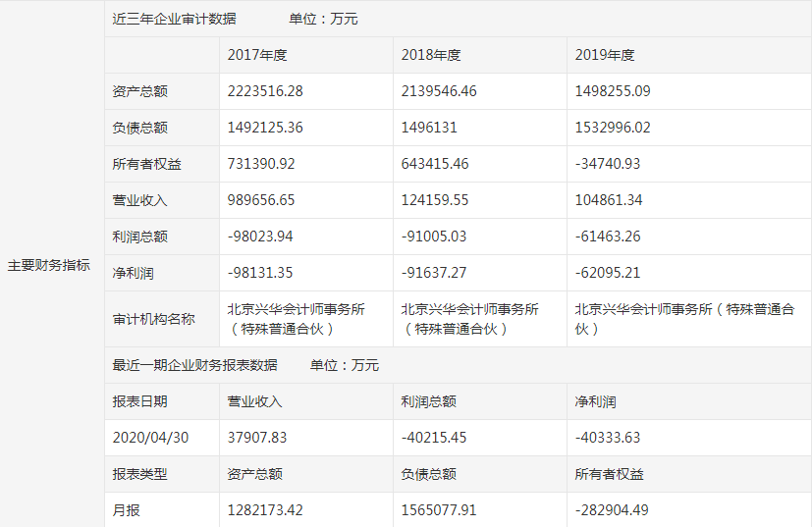This screenshot has width=812, height=527.
Task: Select the value 1492125.36
Action: tap(265, 128)
